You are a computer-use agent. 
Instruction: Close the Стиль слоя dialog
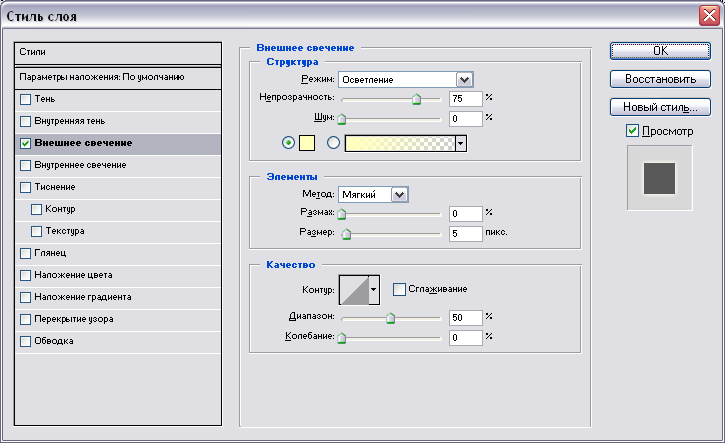pyautogui.click(x=709, y=16)
